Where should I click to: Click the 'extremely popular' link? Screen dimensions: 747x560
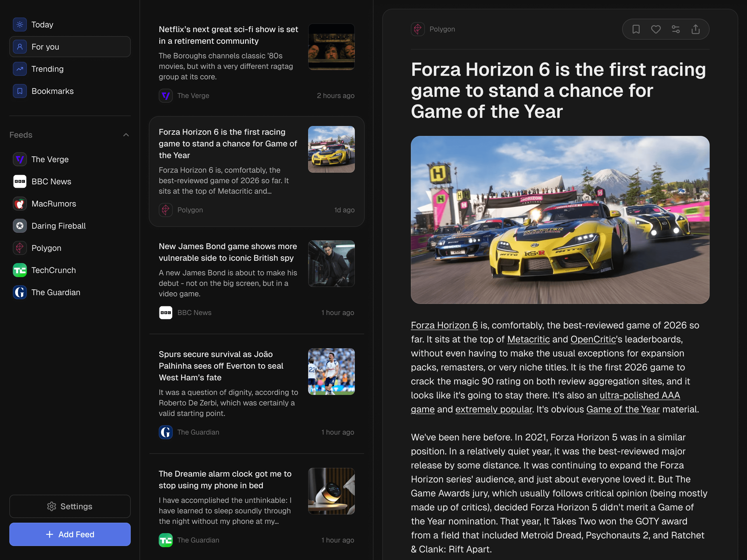click(494, 409)
